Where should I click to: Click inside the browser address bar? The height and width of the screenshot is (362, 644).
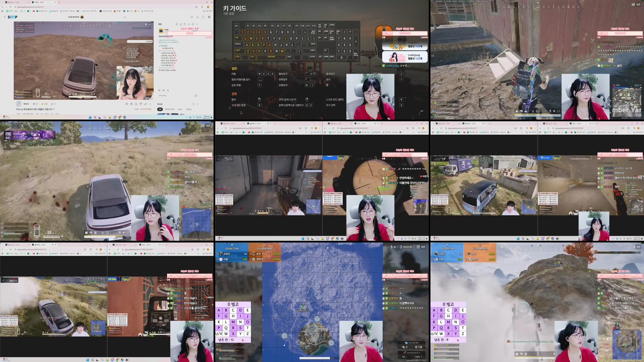[40, 7]
